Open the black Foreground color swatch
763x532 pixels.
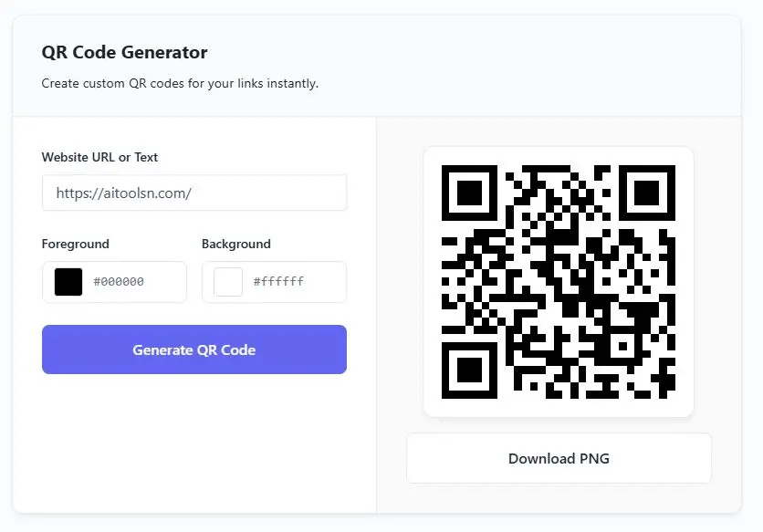pos(68,282)
